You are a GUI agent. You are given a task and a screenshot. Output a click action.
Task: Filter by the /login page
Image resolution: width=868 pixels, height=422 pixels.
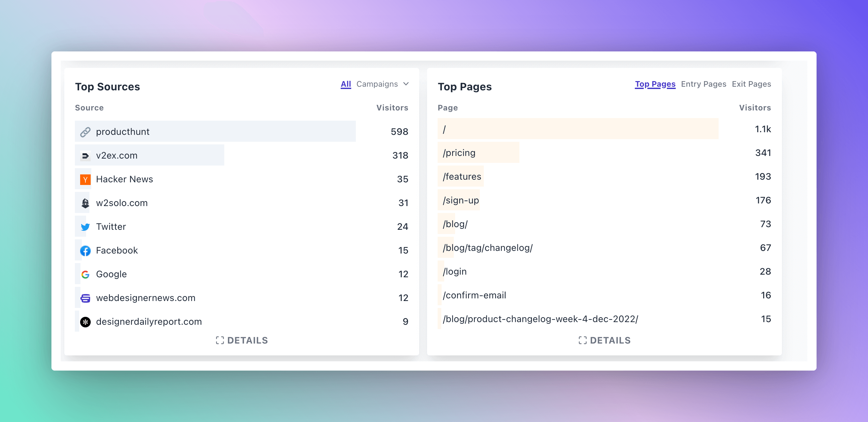point(454,271)
